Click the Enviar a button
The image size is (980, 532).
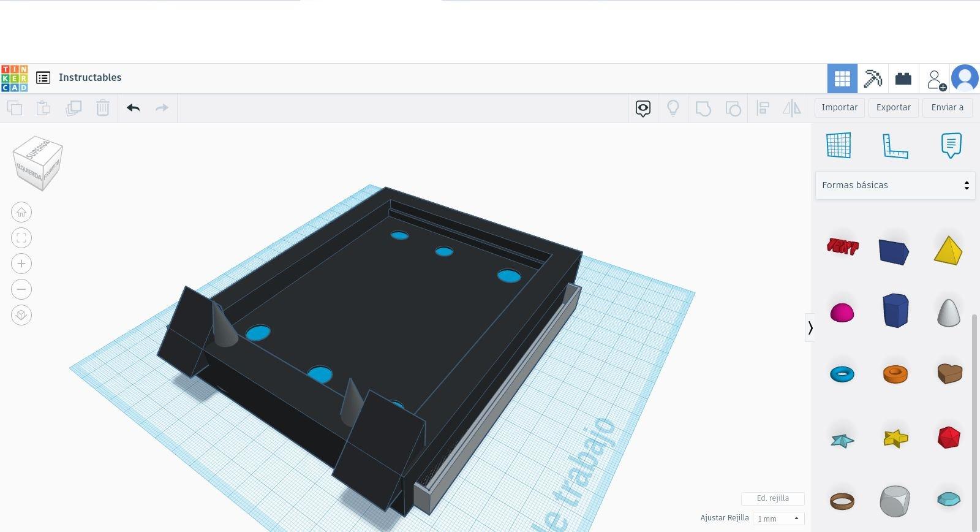click(x=948, y=107)
